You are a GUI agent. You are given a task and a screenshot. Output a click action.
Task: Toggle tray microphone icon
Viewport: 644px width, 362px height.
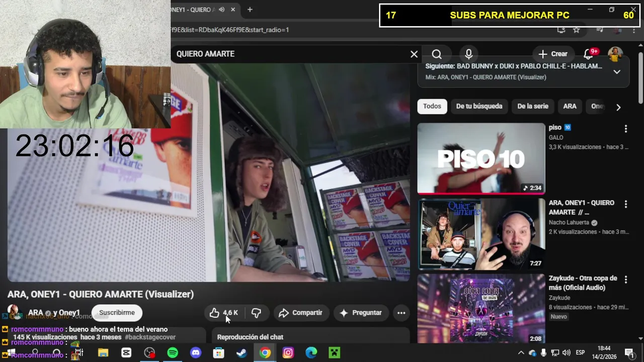coord(544,353)
